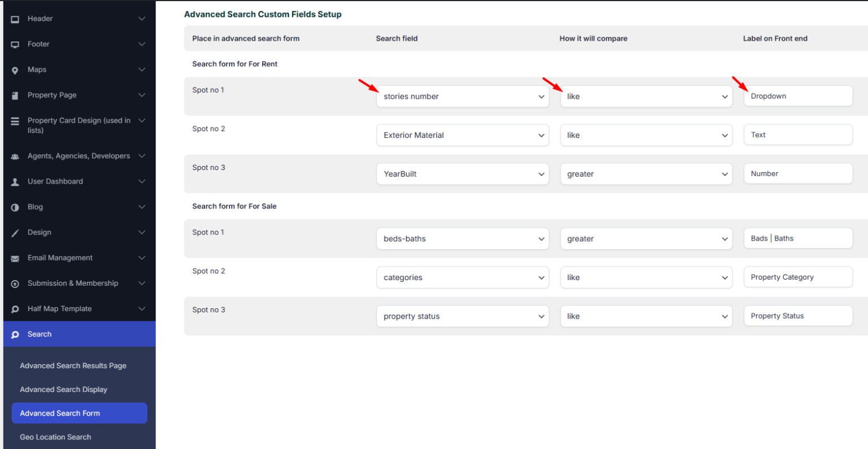Open the 'property status' search field dropdown
This screenshot has width=868, height=449.
[x=463, y=316]
